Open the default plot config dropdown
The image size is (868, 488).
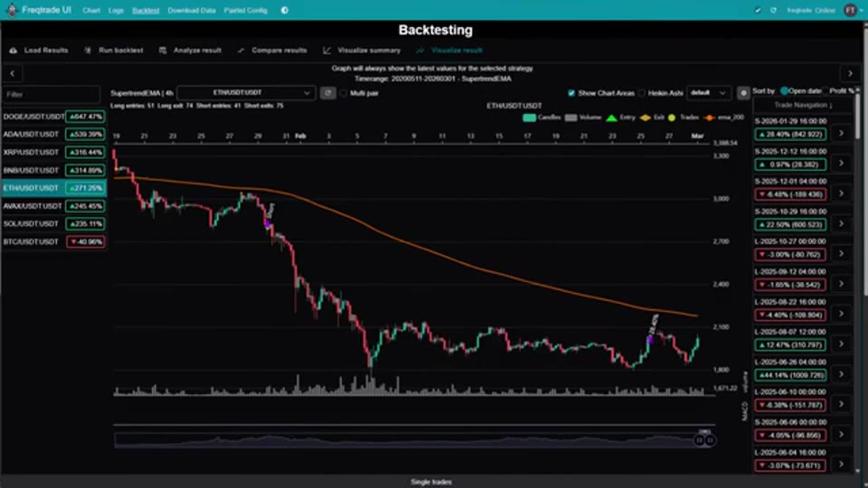click(709, 93)
